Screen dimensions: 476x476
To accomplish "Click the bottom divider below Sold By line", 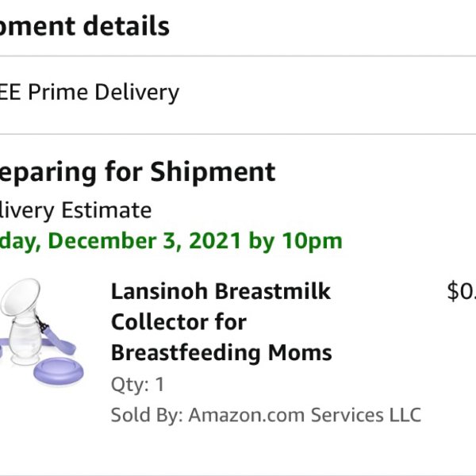I will click(x=238, y=475).
